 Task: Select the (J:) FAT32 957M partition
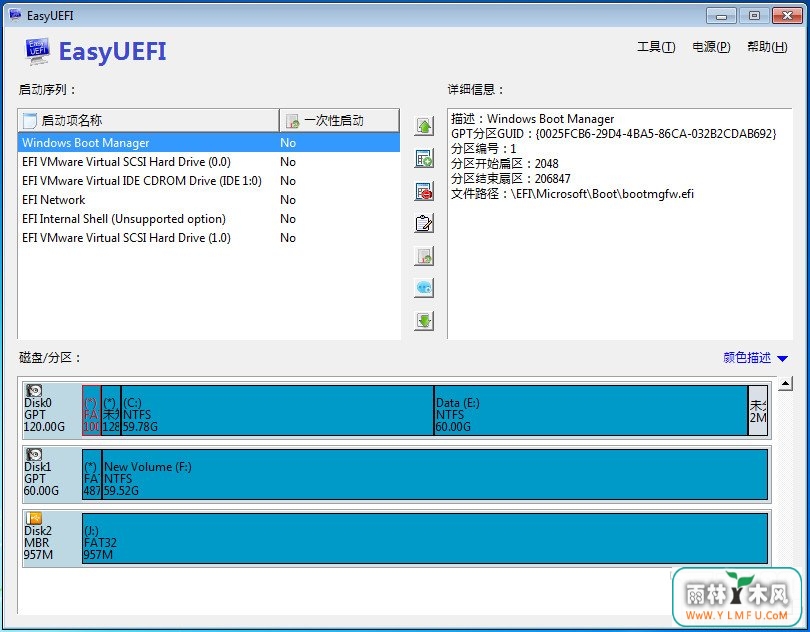pyautogui.click(x=425, y=538)
